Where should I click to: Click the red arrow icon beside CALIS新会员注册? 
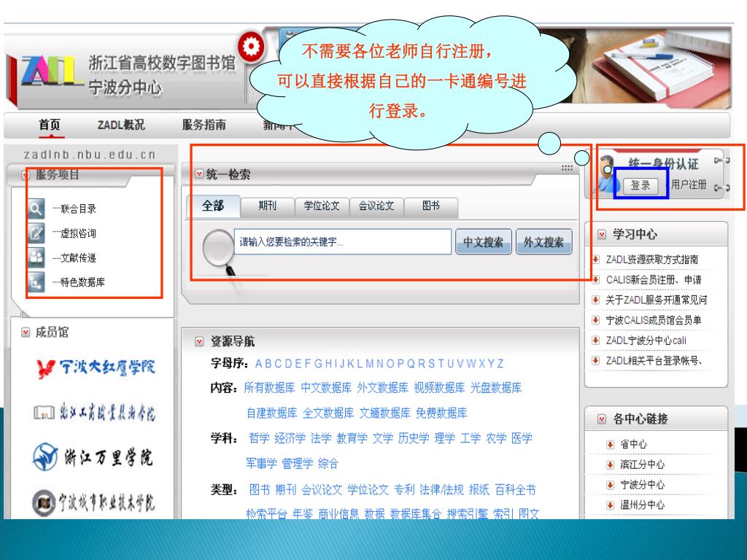coord(595,279)
